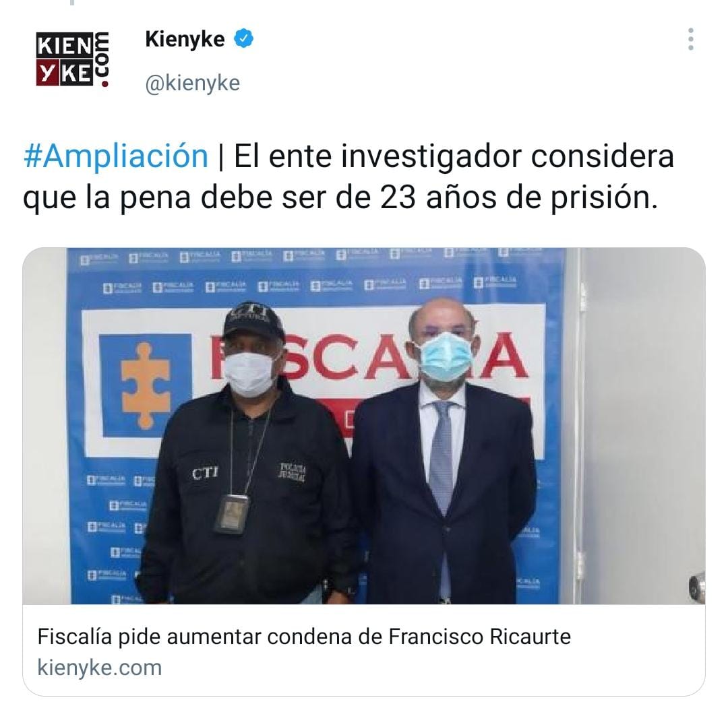
Task: Open the article headline about Francisco Ricaurte
Action: pyautogui.click(x=304, y=636)
